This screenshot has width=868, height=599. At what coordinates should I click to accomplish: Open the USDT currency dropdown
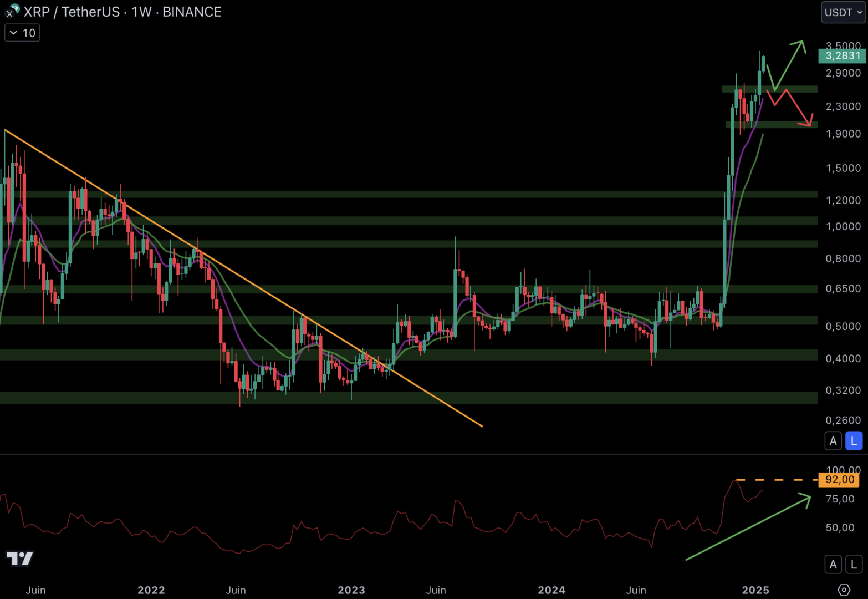(x=843, y=12)
